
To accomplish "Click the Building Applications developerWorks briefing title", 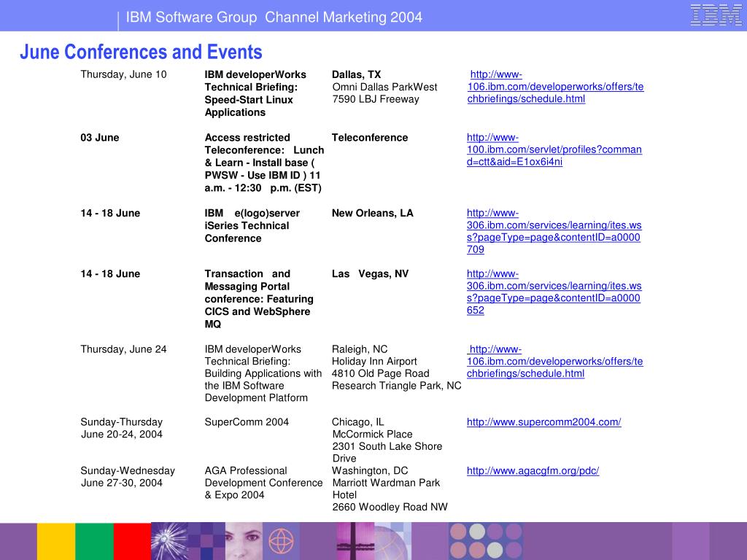I will click(263, 373).
